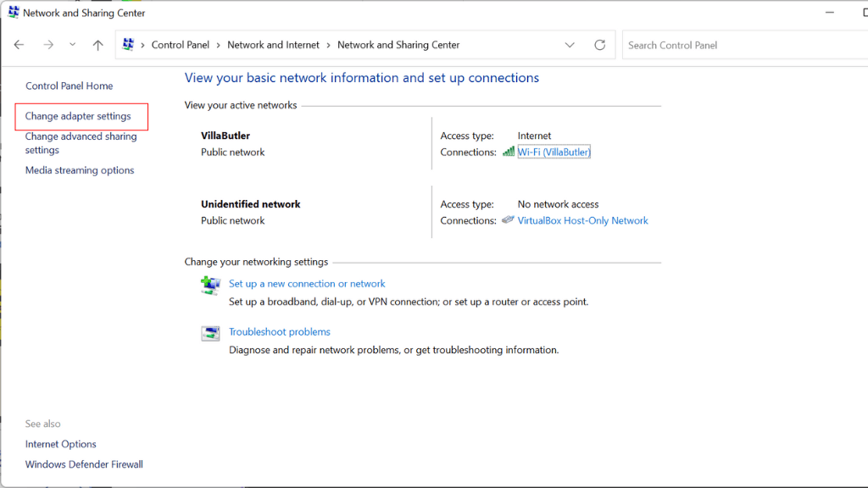The image size is (868, 488).
Task: Click Set up a new connection or network
Action: point(307,283)
